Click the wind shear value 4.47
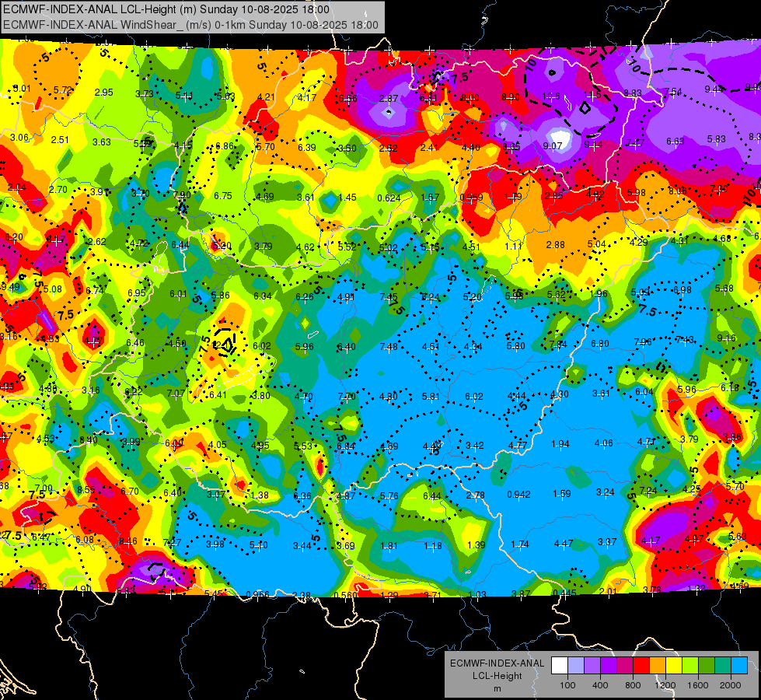This screenshot has height=700, width=761. pos(563,544)
